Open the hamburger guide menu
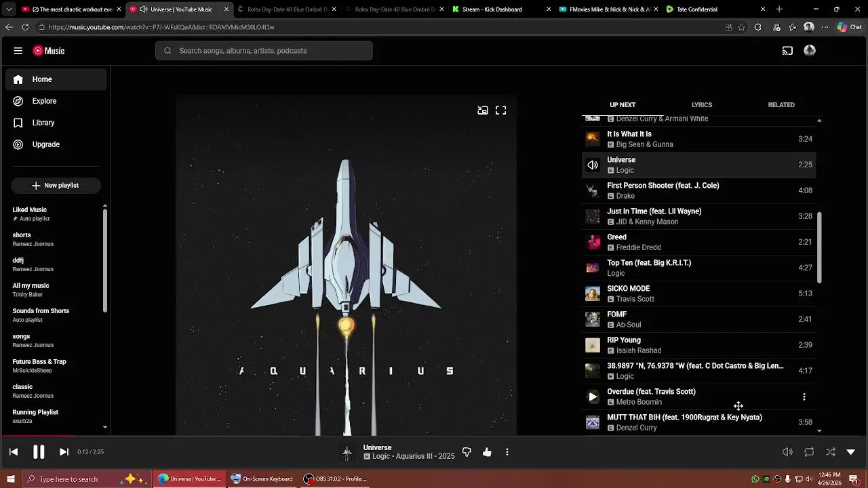Viewport: 868px width, 488px height. (18, 51)
